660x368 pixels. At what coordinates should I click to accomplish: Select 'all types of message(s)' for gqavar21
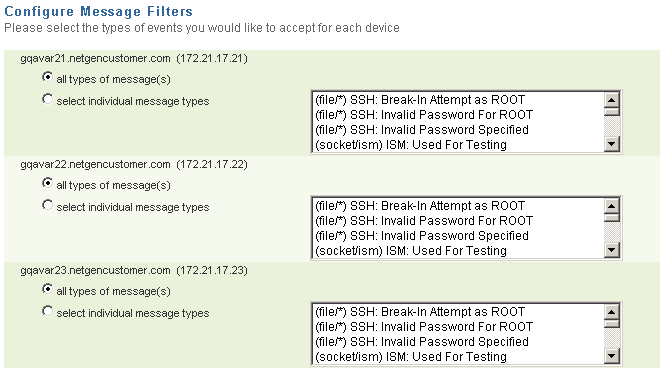tap(48, 77)
